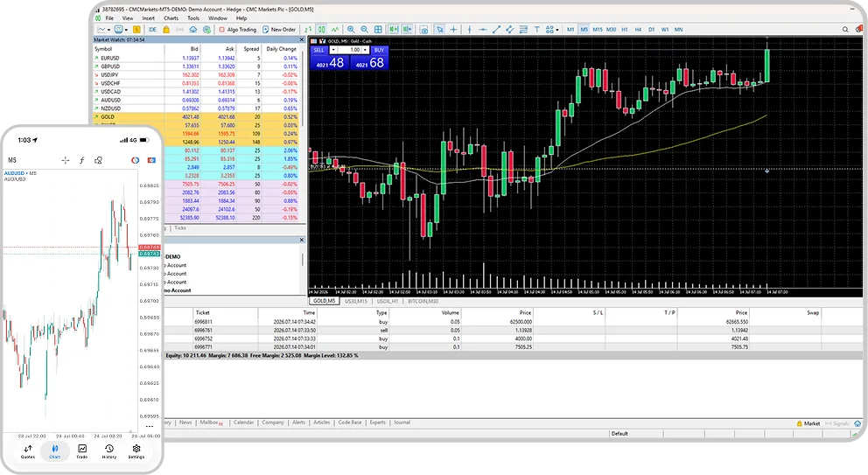Toggle chart shift icon

point(408,30)
